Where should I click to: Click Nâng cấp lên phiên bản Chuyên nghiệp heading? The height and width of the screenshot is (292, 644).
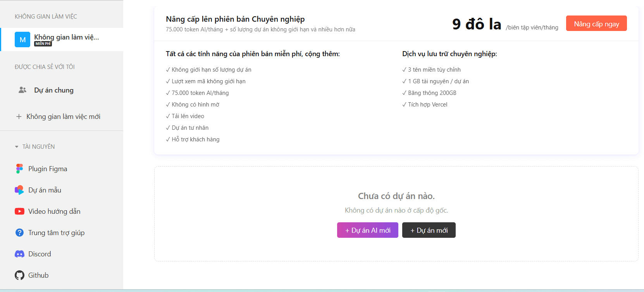235,19
